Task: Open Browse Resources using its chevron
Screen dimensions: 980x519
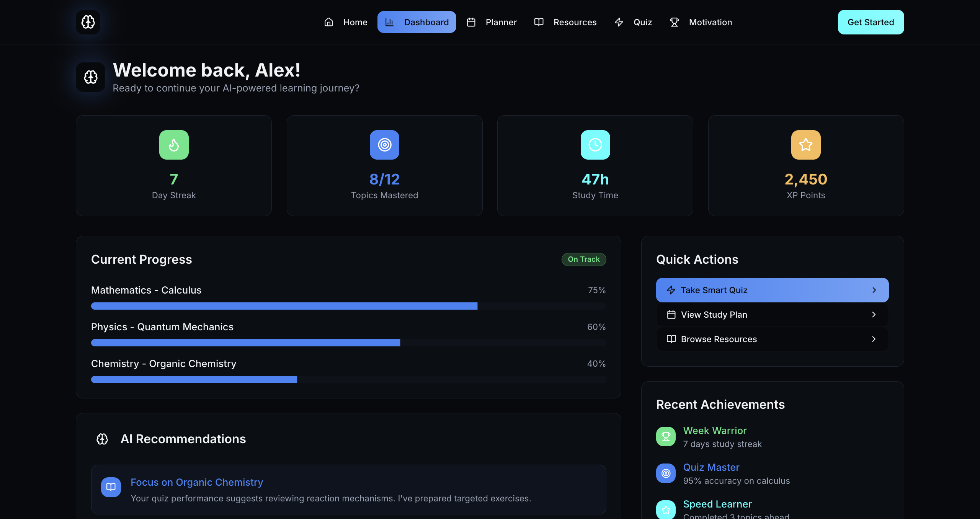Action: click(x=874, y=339)
